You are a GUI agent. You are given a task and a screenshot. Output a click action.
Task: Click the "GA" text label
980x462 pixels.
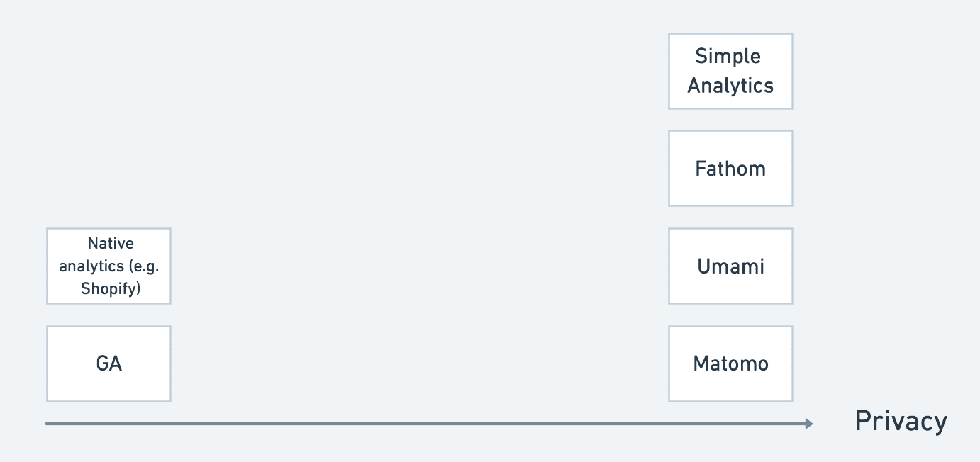109,364
